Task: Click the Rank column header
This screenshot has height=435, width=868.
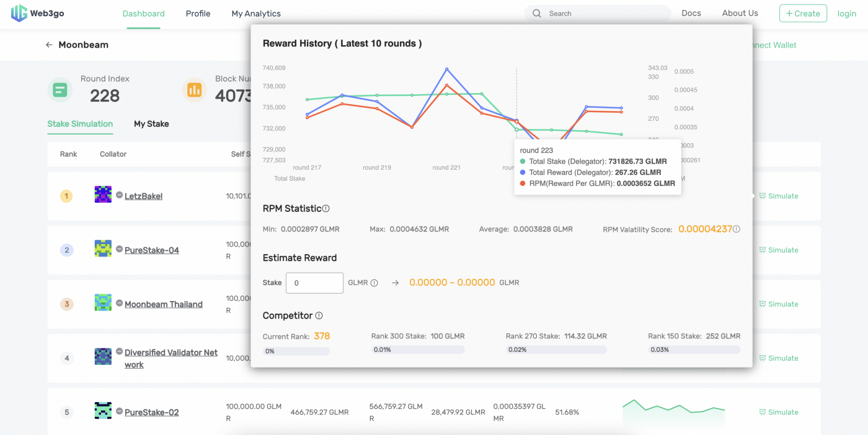Action: pyautogui.click(x=68, y=154)
